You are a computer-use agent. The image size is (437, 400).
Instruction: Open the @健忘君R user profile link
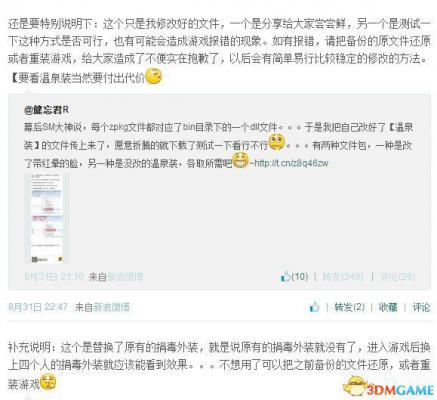click(x=46, y=110)
